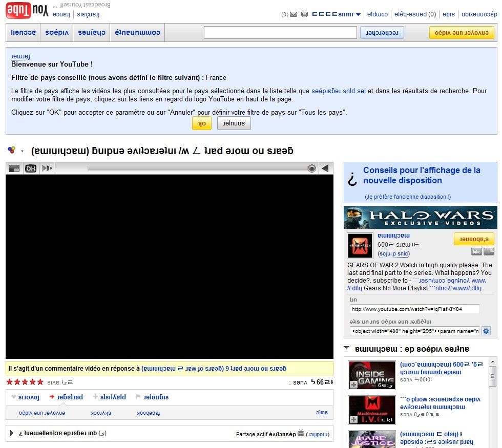The height and width of the screenshot is (448, 502).
Task: Subscribe with the s'abonner button
Action: click(x=474, y=239)
